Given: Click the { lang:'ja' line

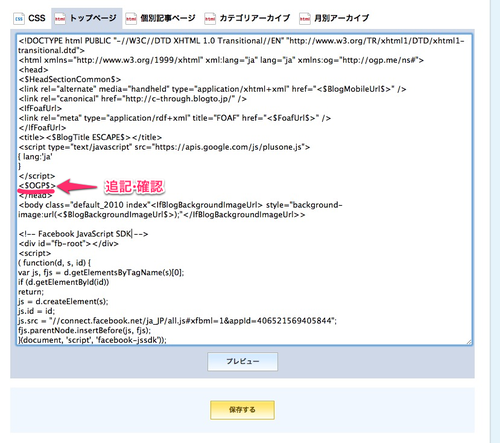Looking at the screenshot, I should click(x=35, y=157).
